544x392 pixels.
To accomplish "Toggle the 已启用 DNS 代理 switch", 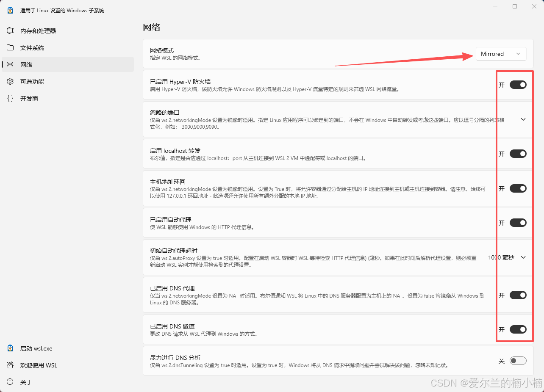I will (x=518, y=295).
